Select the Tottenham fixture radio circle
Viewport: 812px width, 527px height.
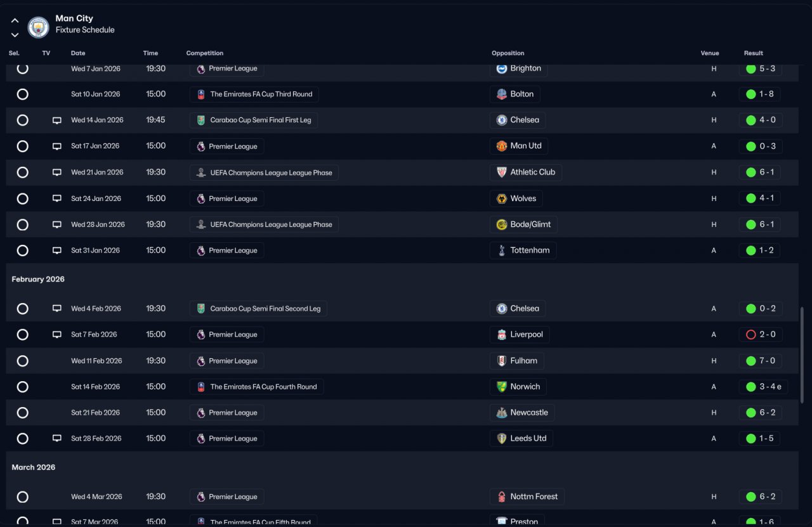point(23,250)
